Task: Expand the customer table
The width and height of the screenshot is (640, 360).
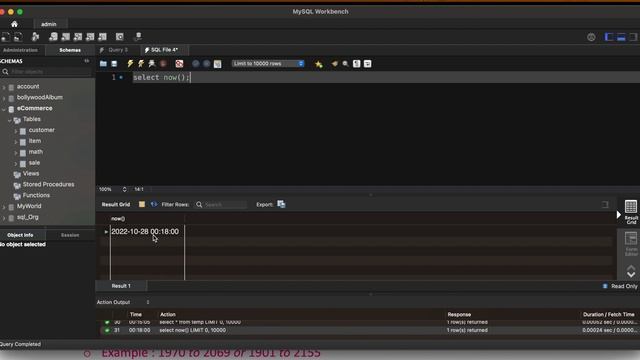Action: pyautogui.click(x=16, y=131)
